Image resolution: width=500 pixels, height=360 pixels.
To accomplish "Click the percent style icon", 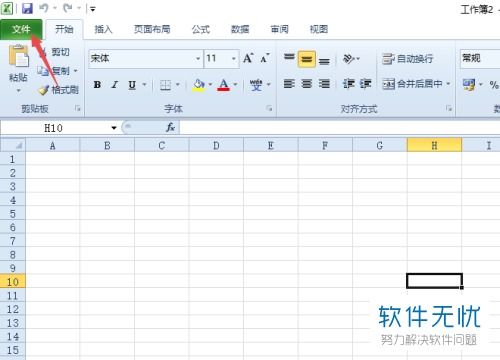I will pyautogui.click(x=494, y=85).
